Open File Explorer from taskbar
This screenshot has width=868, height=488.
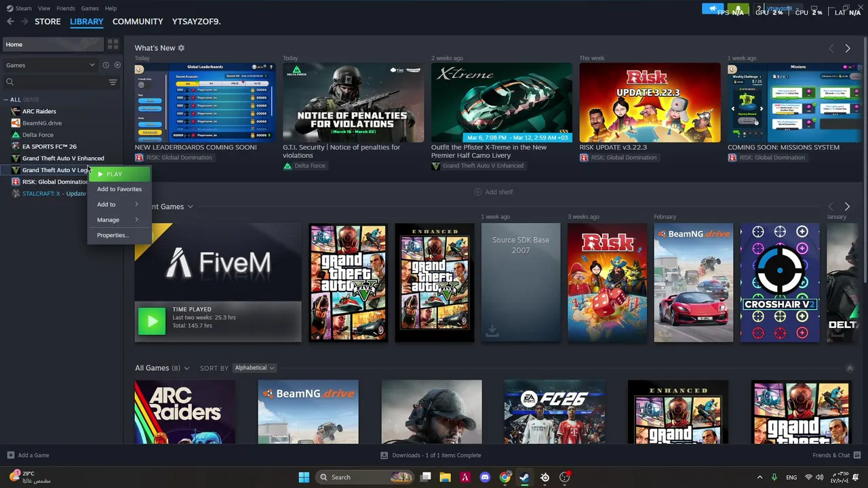445,477
